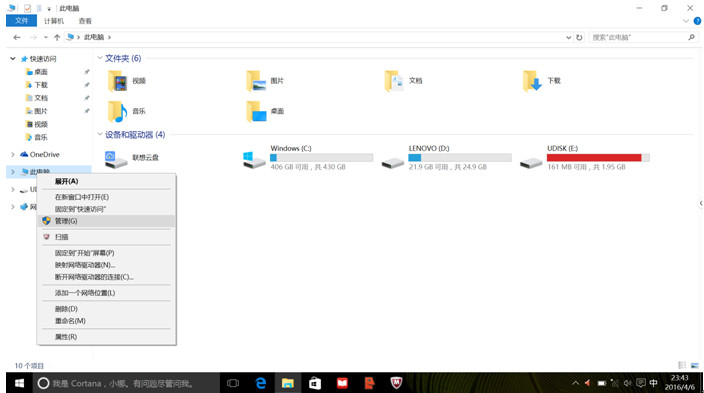Expand the ribbon with the chevron
The image size is (704, 393).
click(686, 21)
